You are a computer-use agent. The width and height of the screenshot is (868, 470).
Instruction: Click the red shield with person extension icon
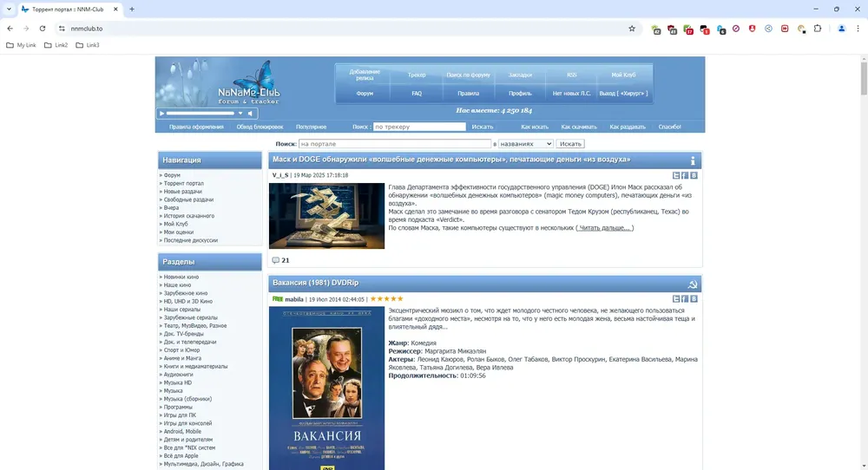752,29
